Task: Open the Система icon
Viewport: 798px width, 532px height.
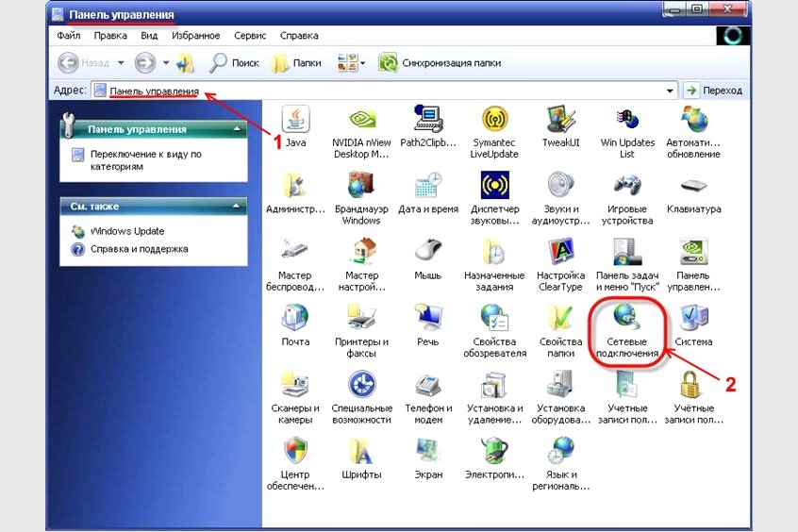Action: pos(693,318)
